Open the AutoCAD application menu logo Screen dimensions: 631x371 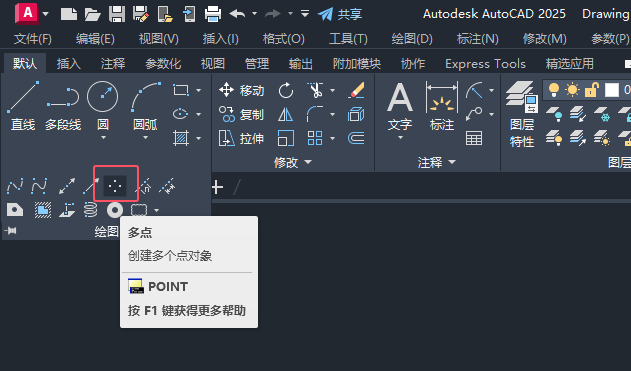(x=27, y=13)
